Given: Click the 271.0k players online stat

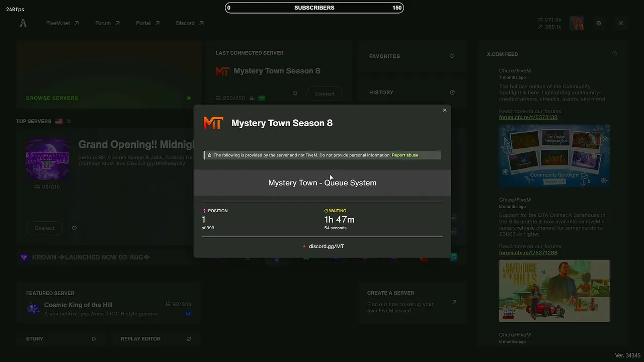Looking at the screenshot, I should pyautogui.click(x=549, y=20).
